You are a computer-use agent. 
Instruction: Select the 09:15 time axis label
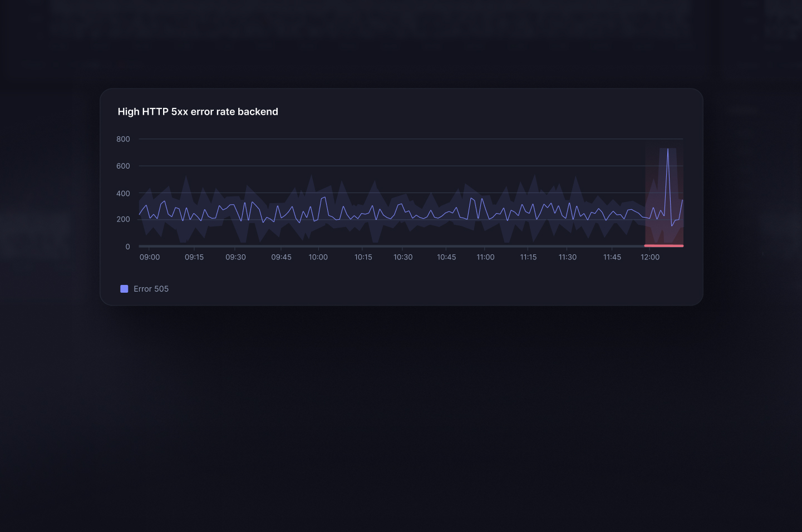point(194,257)
